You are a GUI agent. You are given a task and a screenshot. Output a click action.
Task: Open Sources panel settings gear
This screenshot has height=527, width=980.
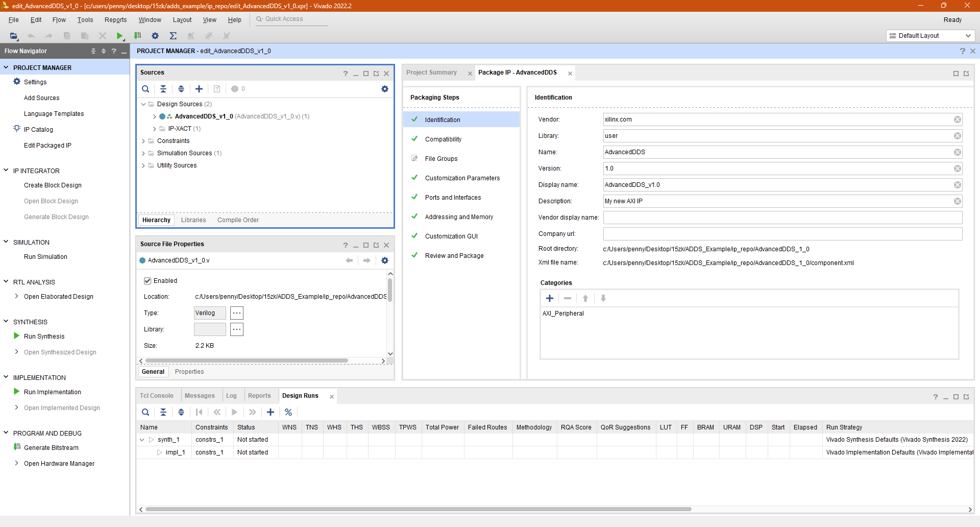[385, 89]
